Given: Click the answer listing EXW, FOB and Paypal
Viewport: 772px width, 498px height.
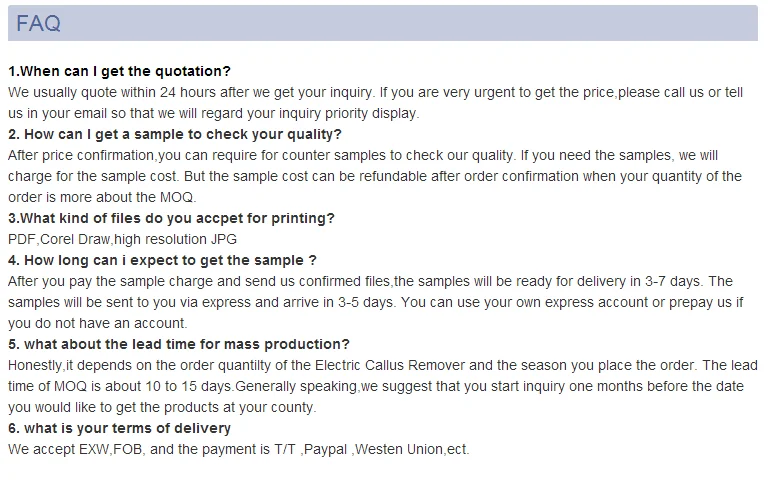Looking at the screenshot, I should (x=238, y=449).
